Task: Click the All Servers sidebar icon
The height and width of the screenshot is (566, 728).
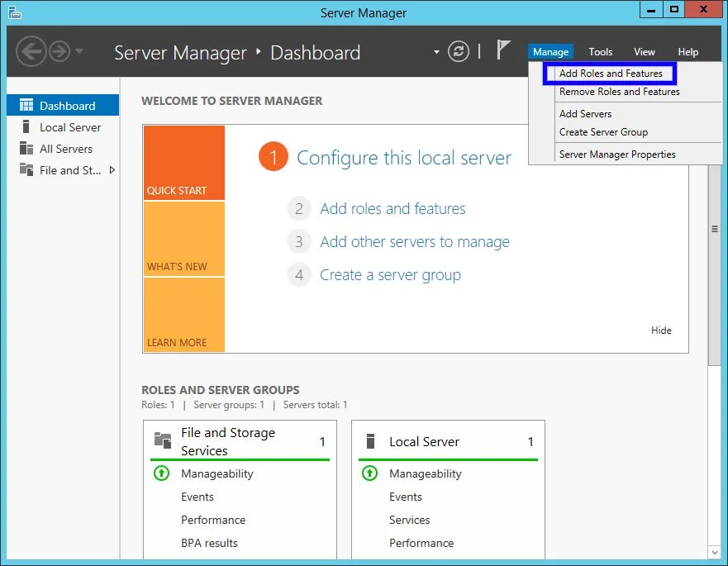Action: 26,149
